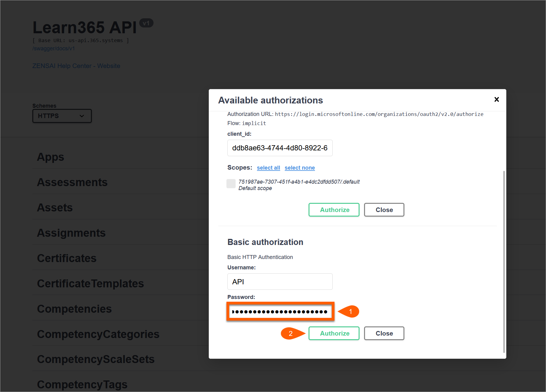Click the client_id input field
This screenshot has height=392, width=546.
click(x=280, y=148)
